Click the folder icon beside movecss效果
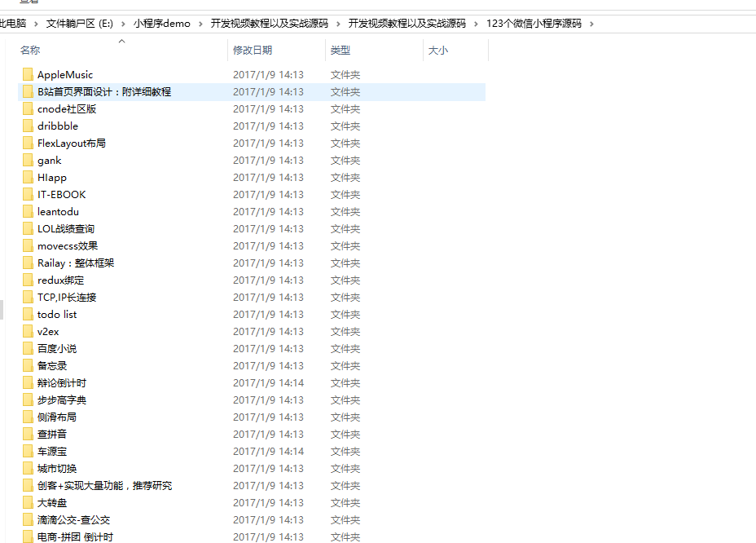The height and width of the screenshot is (543, 756). [x=28, y=245]
